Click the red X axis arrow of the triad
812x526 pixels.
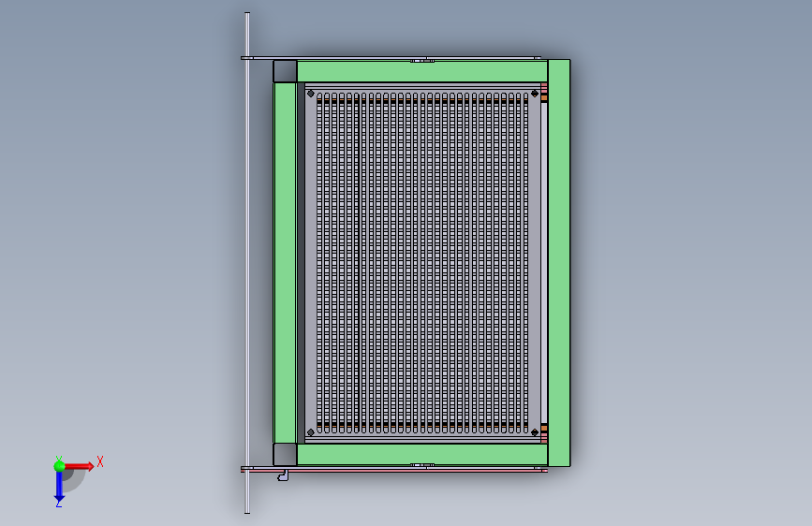[x=79, y=466]
